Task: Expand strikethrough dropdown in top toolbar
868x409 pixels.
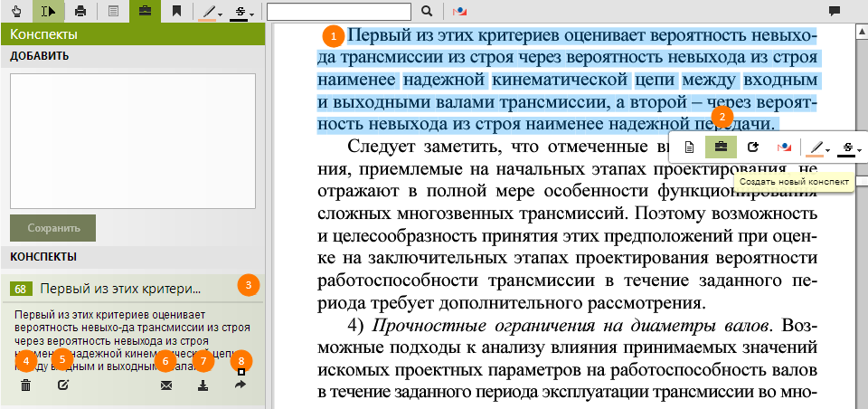Action: (x=242, y=12)
